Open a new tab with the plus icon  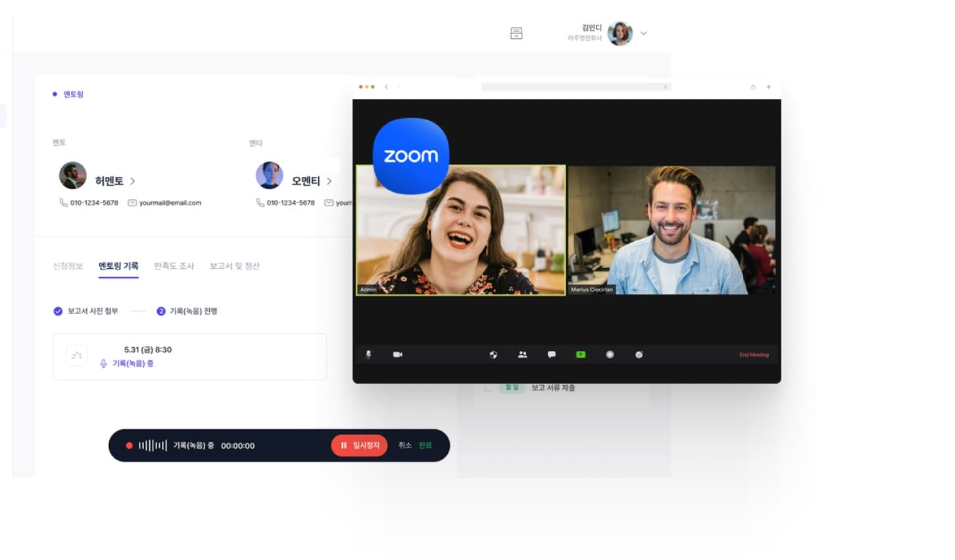click(x=768, y=87)
